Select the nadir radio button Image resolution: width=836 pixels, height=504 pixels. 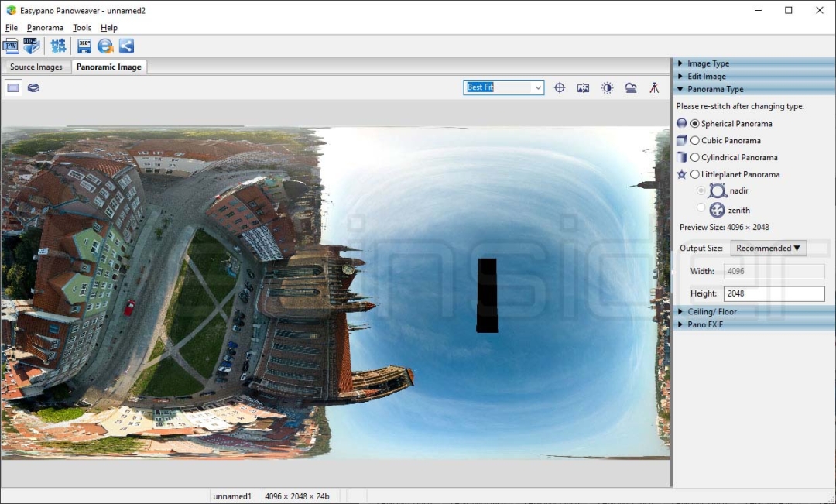click(x=701, y=190)
